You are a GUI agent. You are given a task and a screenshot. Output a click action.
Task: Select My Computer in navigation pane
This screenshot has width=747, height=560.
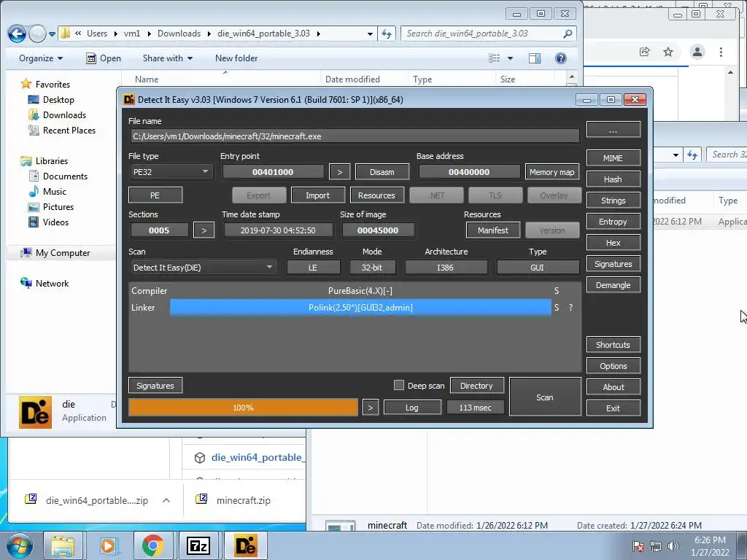coord(63,253)
